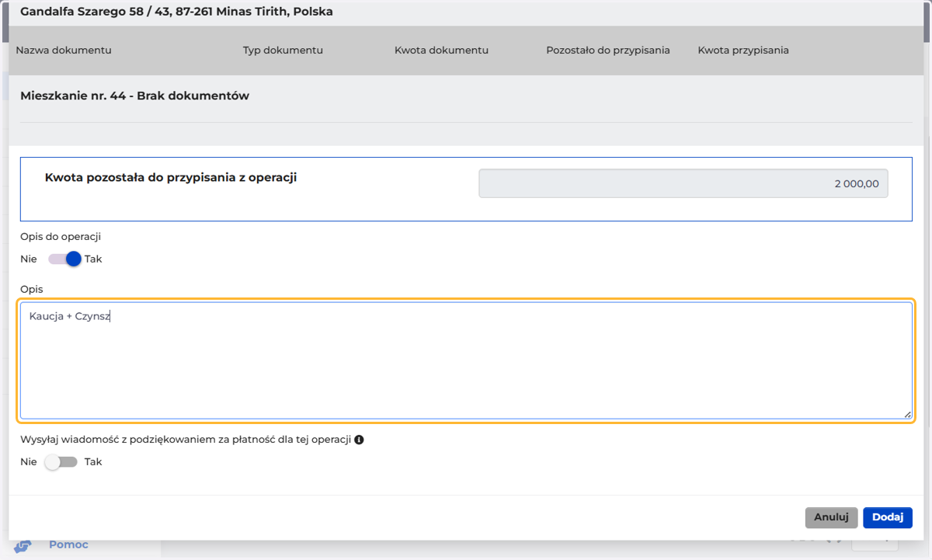The height and width of the screenshot is (560, 932).
Task: Click the address 'Gandalfa Szarego 58 / 43' heading
Action: (176, 12)
